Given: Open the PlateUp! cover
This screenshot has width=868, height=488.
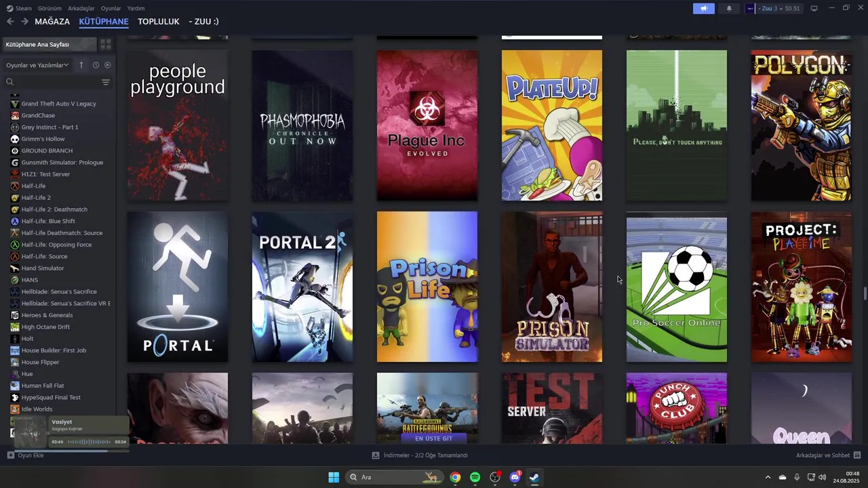Looking at the screenshot, I should [x=552, y=125].
